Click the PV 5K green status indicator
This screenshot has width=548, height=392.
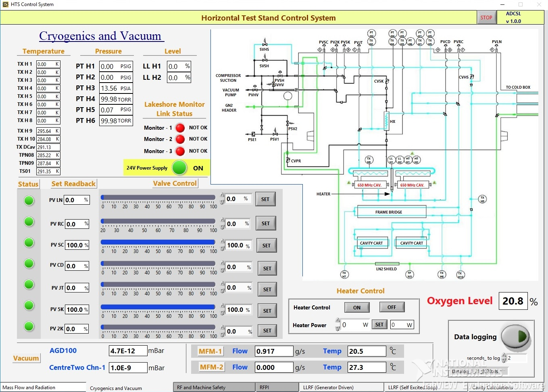click(x=29, y=305)
